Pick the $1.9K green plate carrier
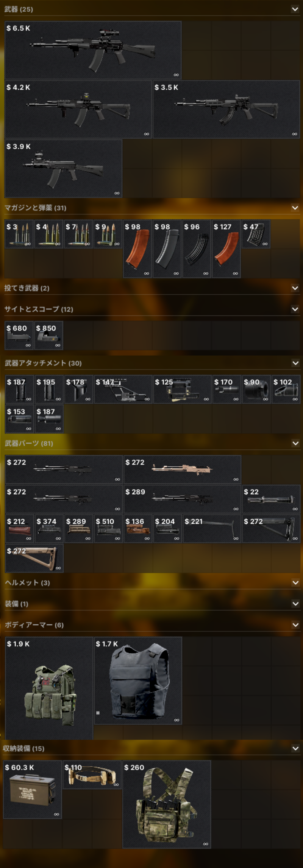The image size is (303, 868). (49, 688)
